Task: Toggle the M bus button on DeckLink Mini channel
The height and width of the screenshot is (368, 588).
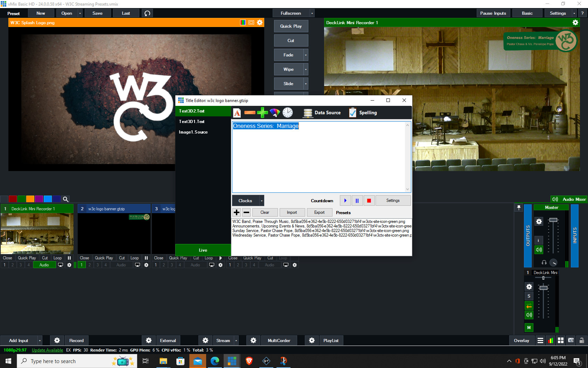Action: coord(529,327)
